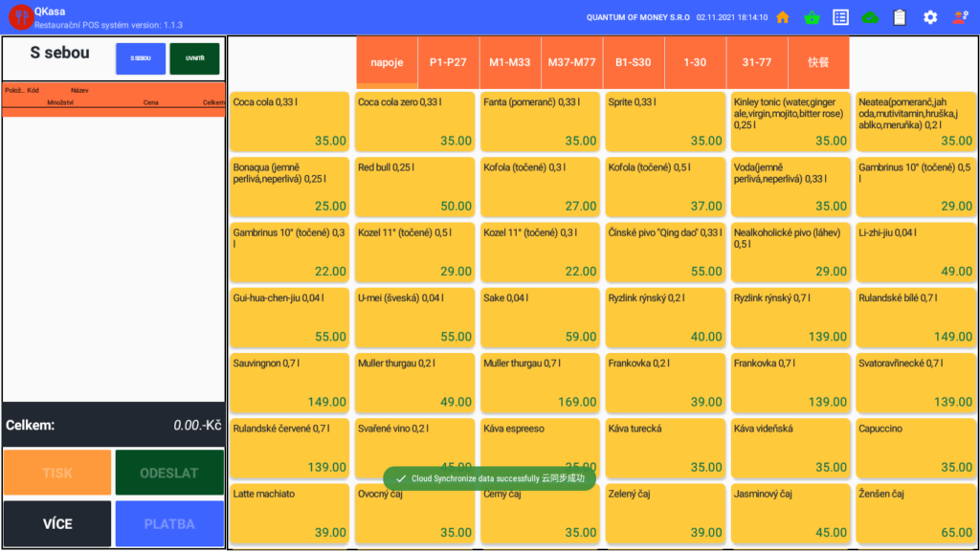
Task: Add Neatea 0,2 l item
Action: click(x=916, y=121)
